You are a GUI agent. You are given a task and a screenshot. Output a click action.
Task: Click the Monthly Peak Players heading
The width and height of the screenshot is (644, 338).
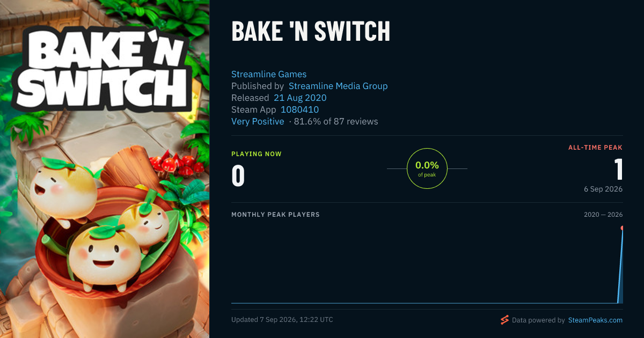(x=275, y=215)
